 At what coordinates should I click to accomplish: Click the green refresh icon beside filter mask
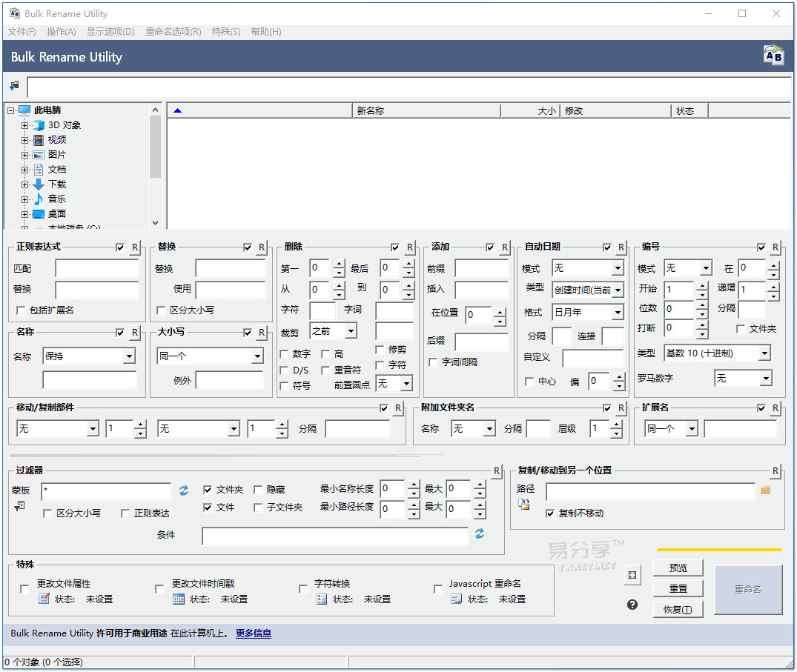pos(182,490)
